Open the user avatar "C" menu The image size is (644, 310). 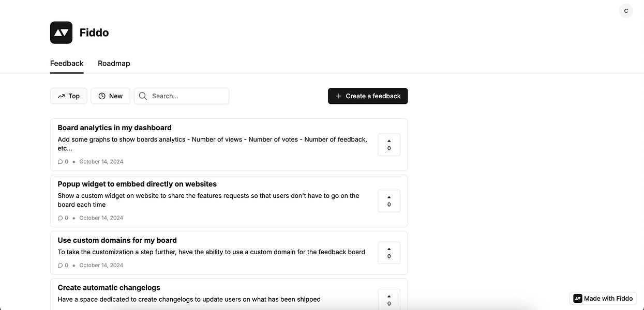626,11
